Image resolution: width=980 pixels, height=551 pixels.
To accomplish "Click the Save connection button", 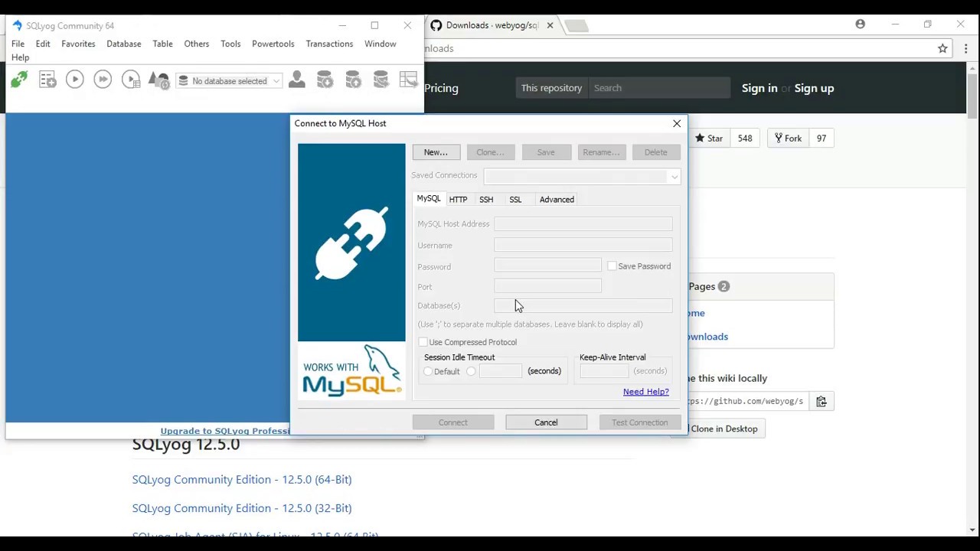I will click(546, 152).
